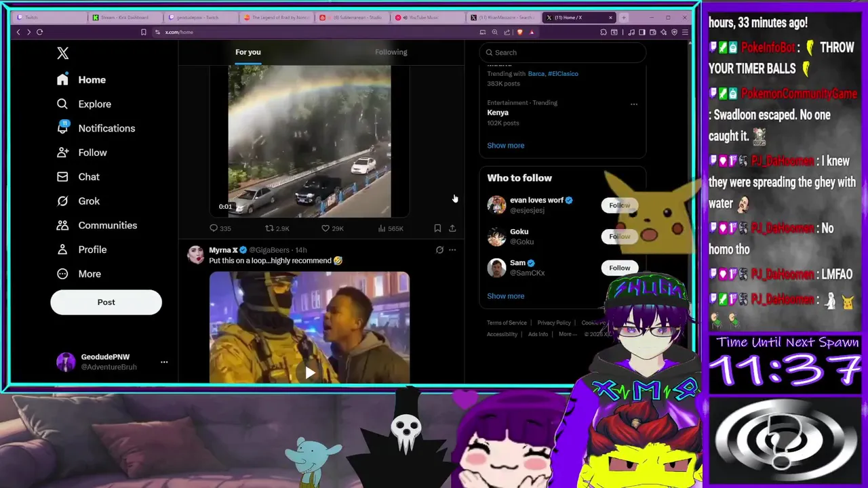Open the Kenya trending topic

498,113
